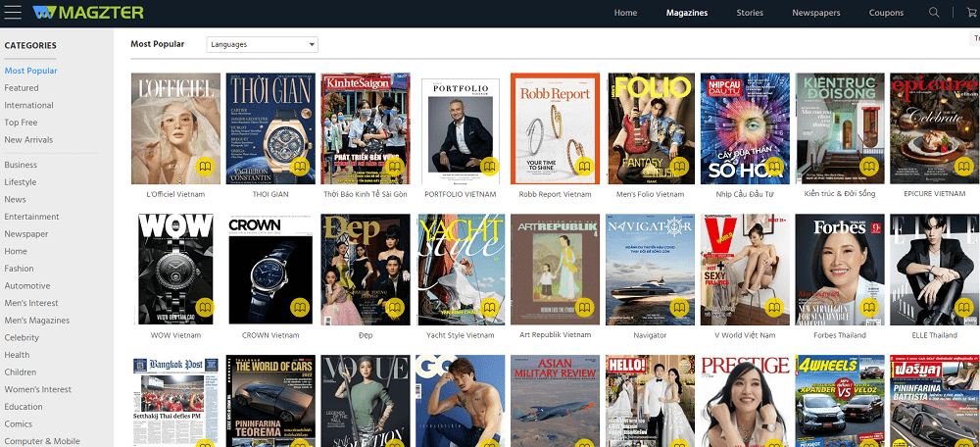Select Men's Interest category

pyautogui.click(x=31, y=303)
